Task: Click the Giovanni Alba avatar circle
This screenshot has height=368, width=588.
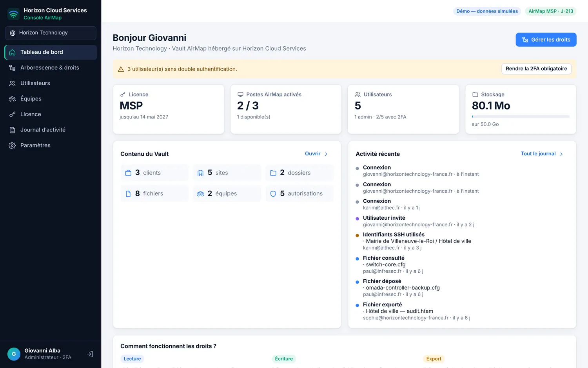Action: coord(14,354)
